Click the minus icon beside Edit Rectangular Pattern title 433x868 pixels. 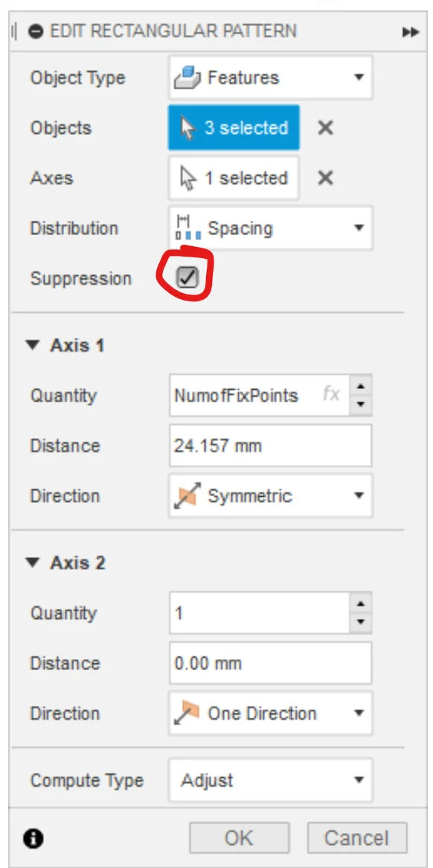pyautogui.click(x=36, y=31)
